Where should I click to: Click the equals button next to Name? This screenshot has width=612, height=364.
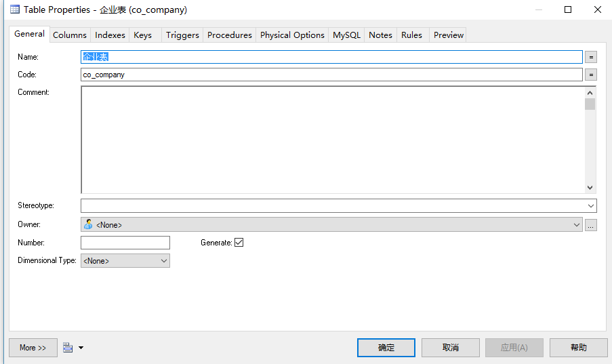591,57
